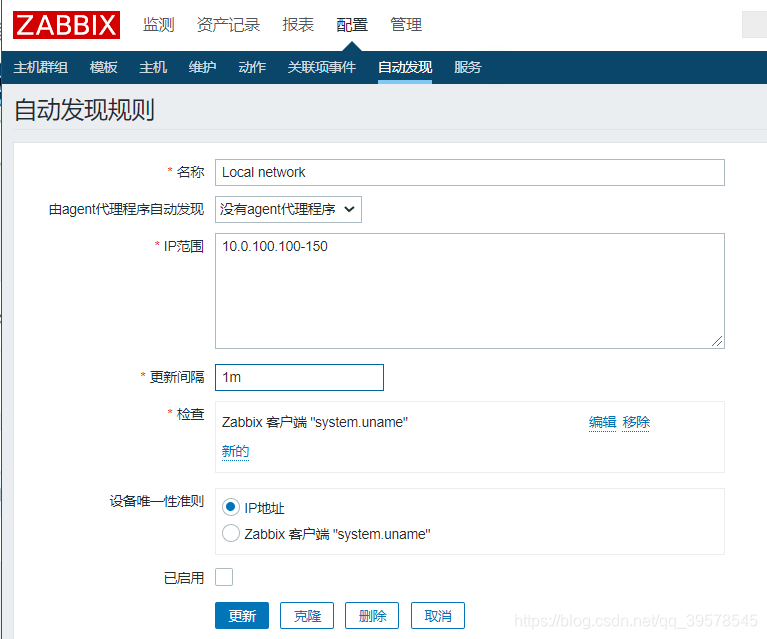The image size is (767, 639).
Task: Select the 自动发现 submenu tab
Action: pyautogui.click(x=405, y=67)
